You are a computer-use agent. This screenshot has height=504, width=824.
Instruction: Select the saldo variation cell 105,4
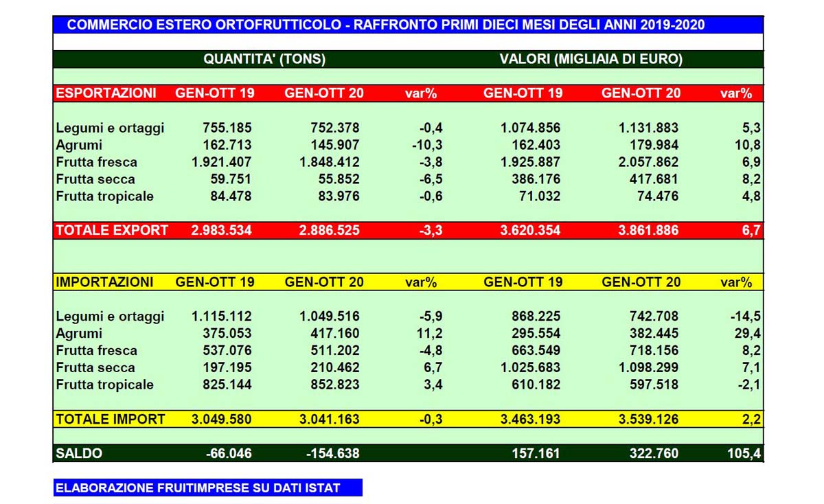point(744,454)
